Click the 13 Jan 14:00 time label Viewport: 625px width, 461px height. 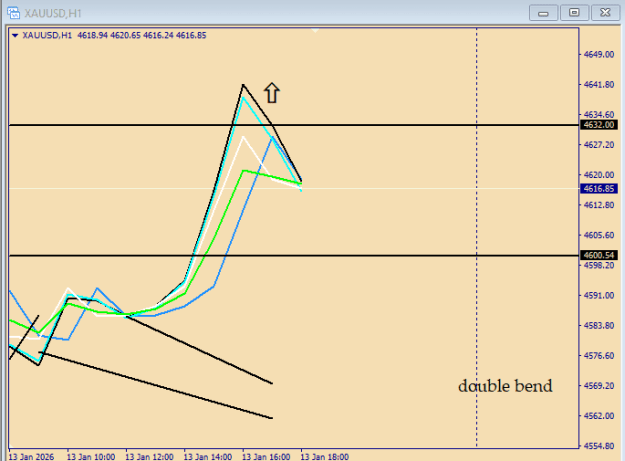[208, 457]
